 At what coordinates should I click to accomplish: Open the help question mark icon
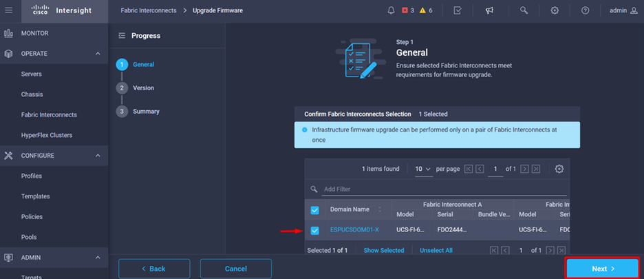coord(586,10)
